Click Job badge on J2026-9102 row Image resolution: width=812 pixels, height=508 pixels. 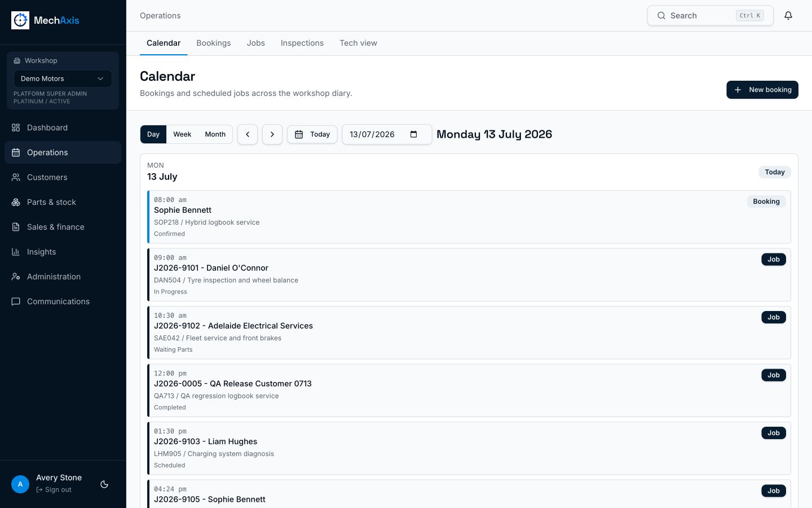click(774, 317)
